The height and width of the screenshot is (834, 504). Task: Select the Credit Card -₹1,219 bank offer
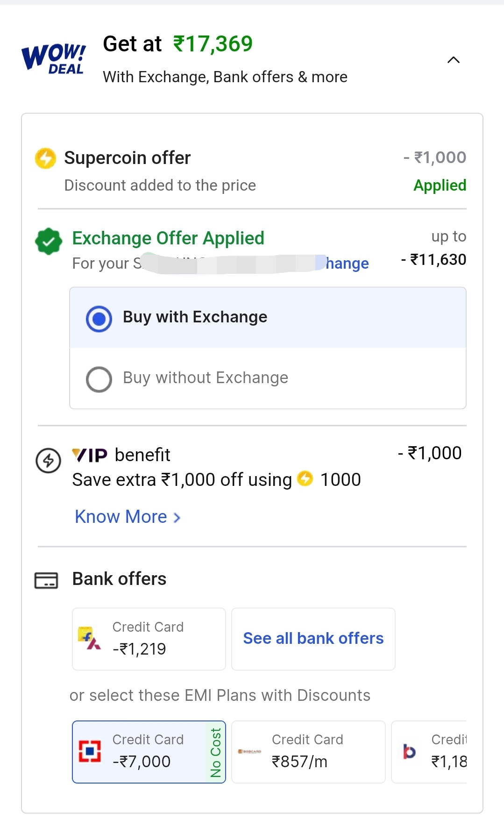pos(149,639)
